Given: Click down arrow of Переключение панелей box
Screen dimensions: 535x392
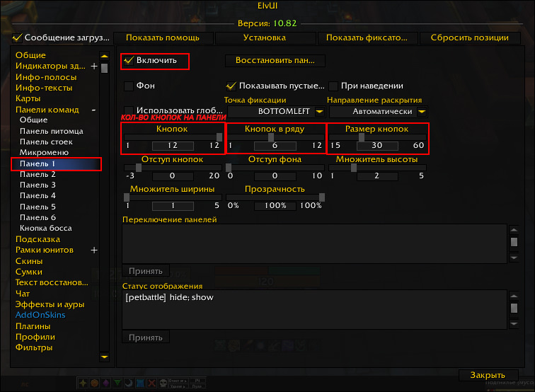Looking at the screenshot, I should pyautogui.click(x=514, y=258).
